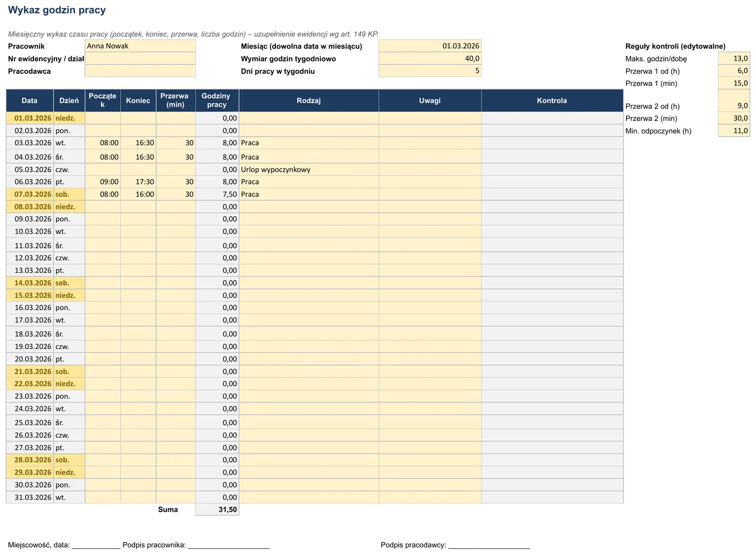The height and width of the screenshot is (555, 756).
Task: Select the date cell 31.03.2026
Action: [30, 497]
